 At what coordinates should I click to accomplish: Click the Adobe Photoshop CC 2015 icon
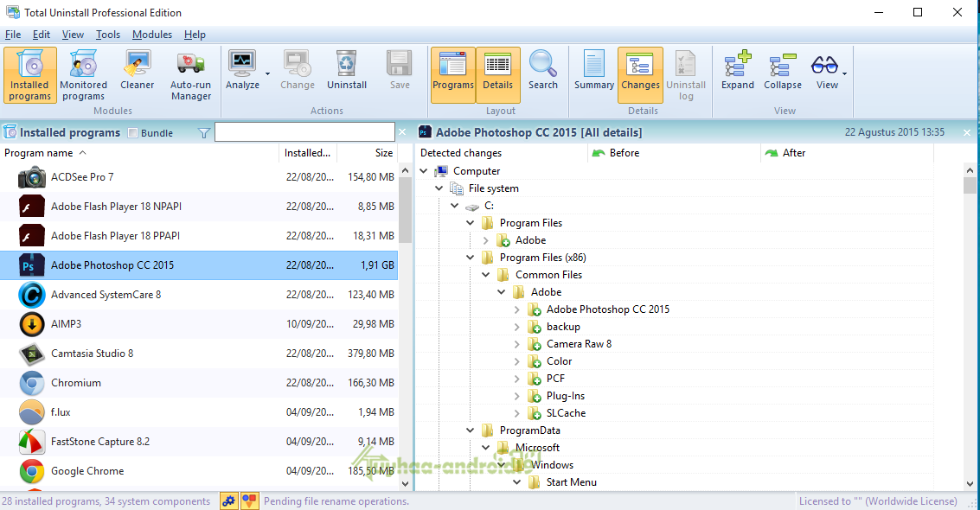point(32,265)
